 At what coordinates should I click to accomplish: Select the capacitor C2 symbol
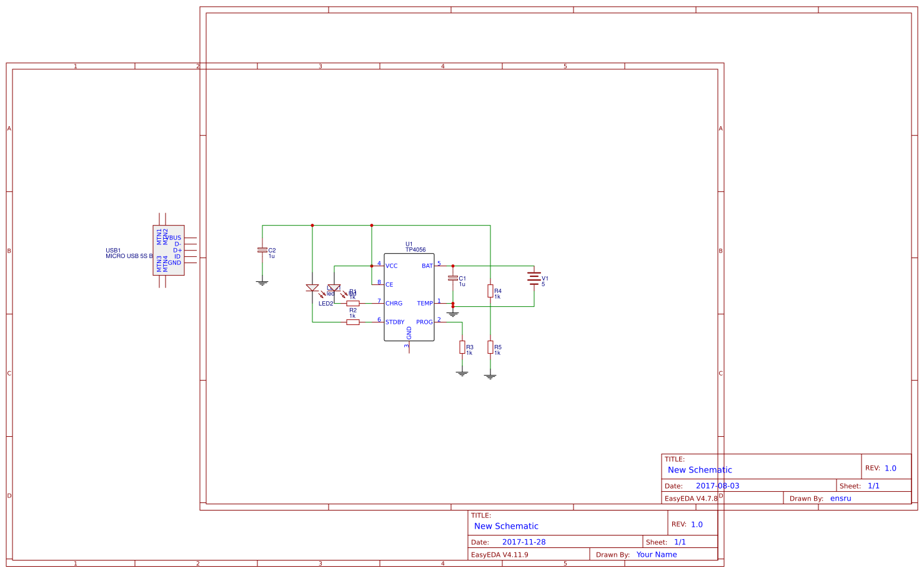coord(262,249)
